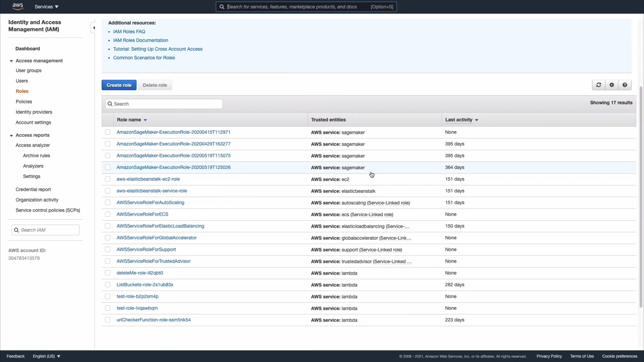This screenshot has width=644, height=362.
Task: Open the English (US) language dropdown
Action: 46,356
